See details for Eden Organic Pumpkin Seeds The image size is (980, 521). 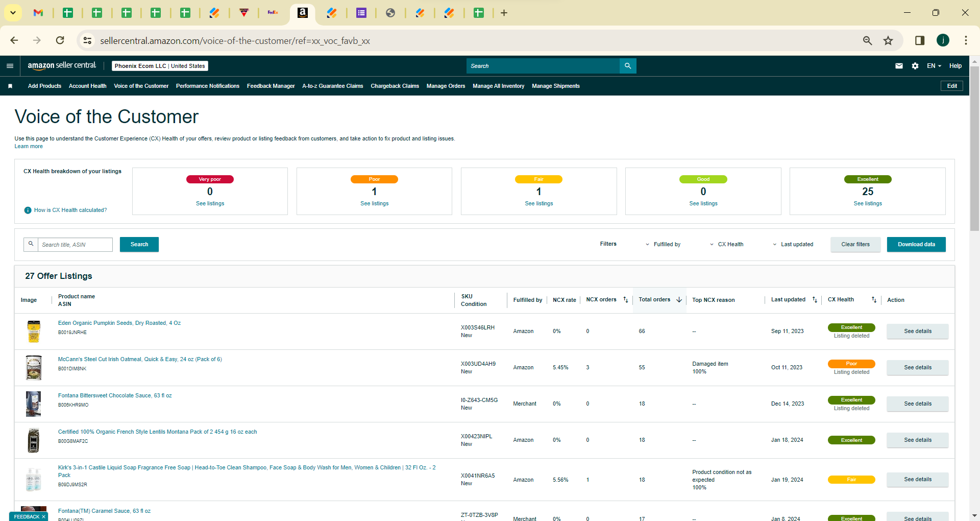coord(918,331)
